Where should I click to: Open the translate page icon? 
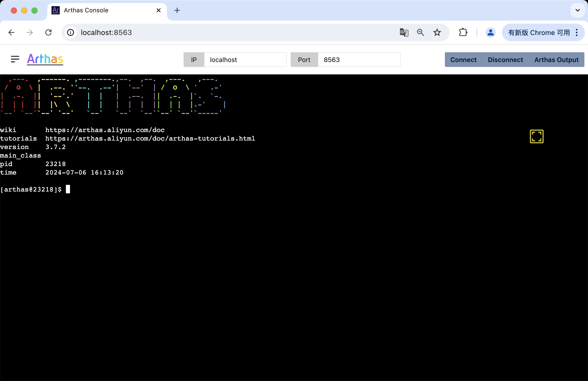(x=404, y=32)
